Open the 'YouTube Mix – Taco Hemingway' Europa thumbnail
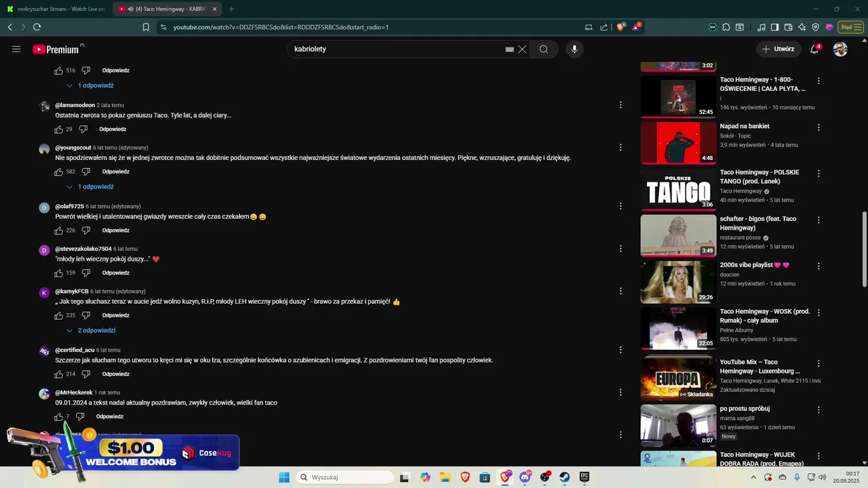Viewport: 868px width, 488px height. [x=678, y=378]
